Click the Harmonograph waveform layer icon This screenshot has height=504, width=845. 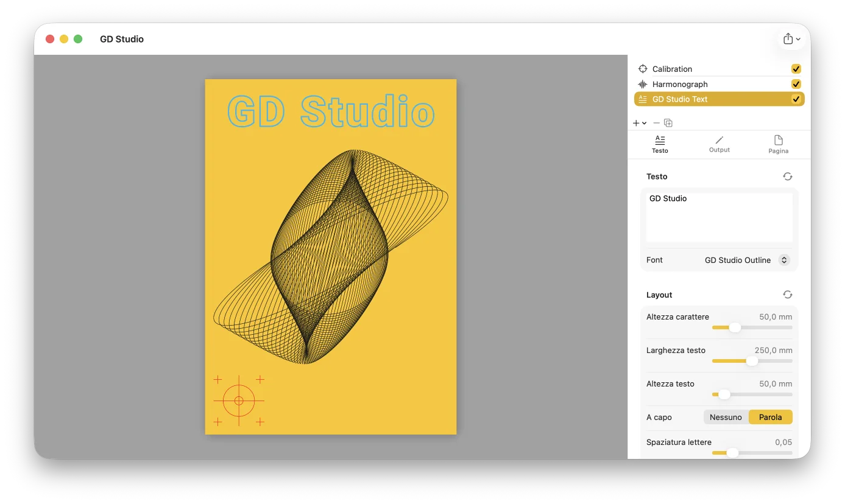pos(642,84)
